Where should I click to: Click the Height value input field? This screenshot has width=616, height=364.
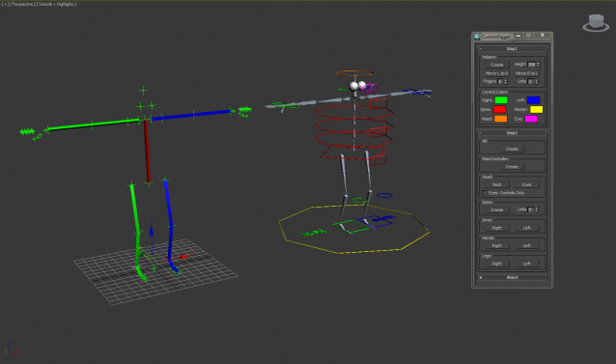531,65
